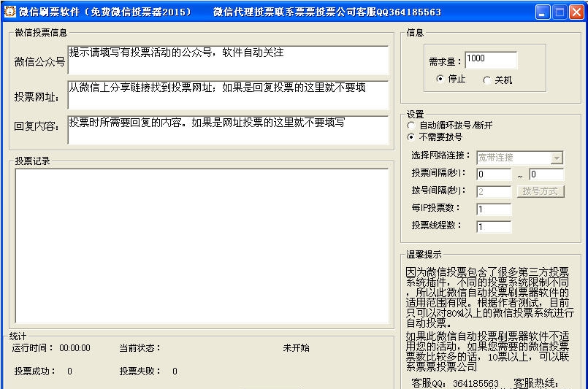Click the 需求量 field showing 1000
The width and height of the screenshot is (588, 389).
click(491, 60)
